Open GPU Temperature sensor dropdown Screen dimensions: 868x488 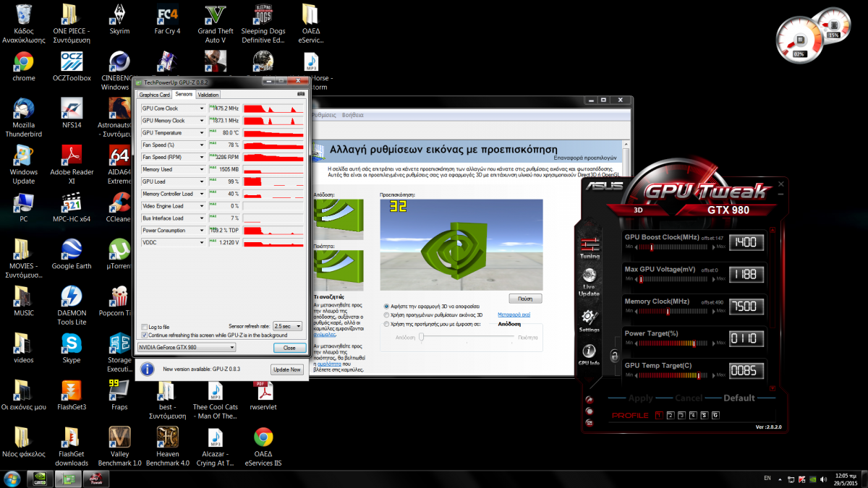[201, 133]
